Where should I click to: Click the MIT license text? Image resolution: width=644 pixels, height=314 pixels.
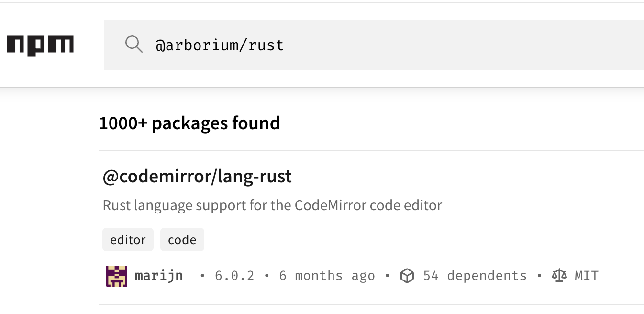[587, 275]
